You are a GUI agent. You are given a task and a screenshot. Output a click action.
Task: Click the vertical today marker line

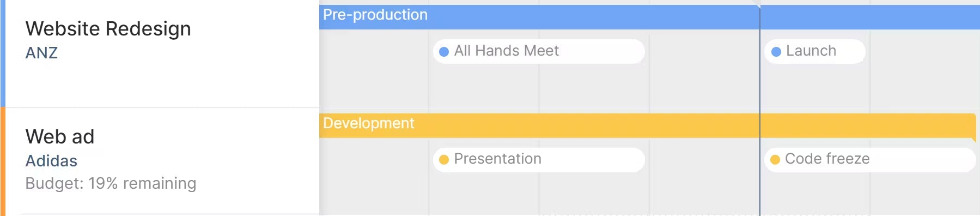760,109
